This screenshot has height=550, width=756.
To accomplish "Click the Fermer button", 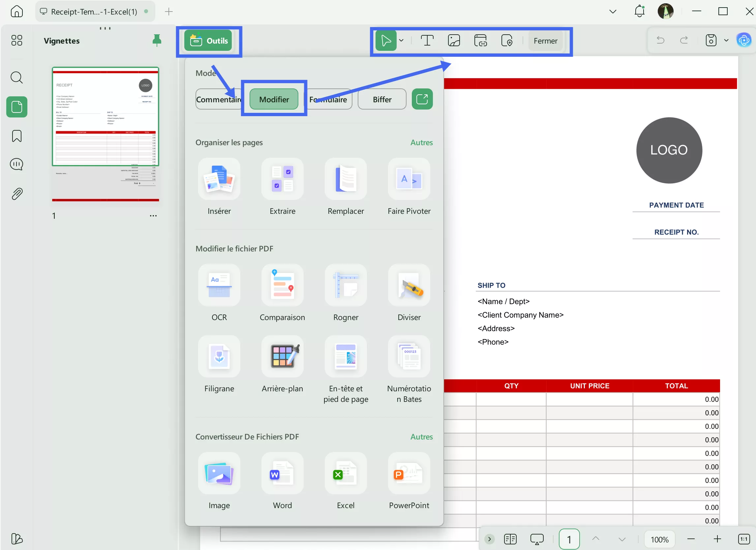I will tap(545, 41).
